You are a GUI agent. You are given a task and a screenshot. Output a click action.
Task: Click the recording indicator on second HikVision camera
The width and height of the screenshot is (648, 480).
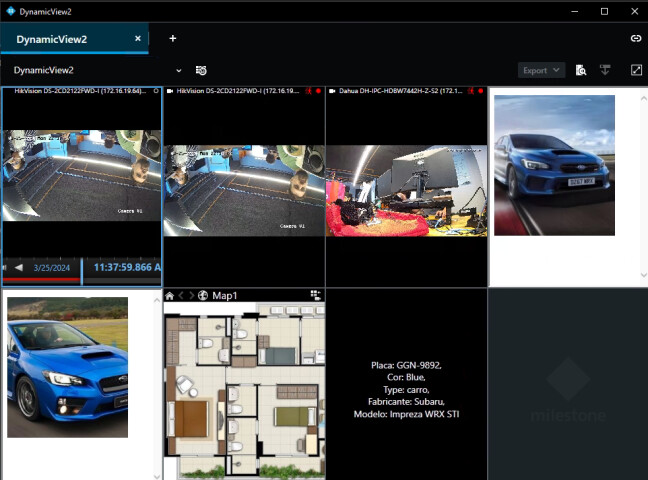pos(318,91)
